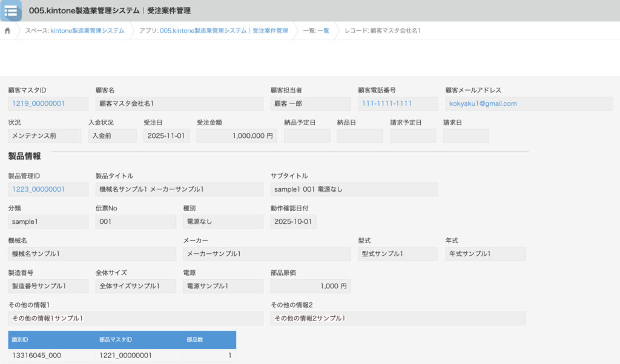Click the kokyaku1@gmail.com email link

[x=483, y=103]
